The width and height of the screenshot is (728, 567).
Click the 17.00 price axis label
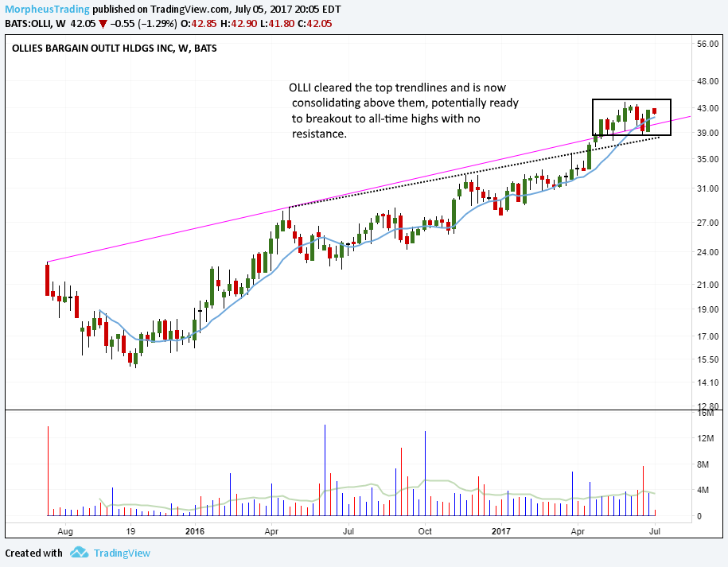707,336
